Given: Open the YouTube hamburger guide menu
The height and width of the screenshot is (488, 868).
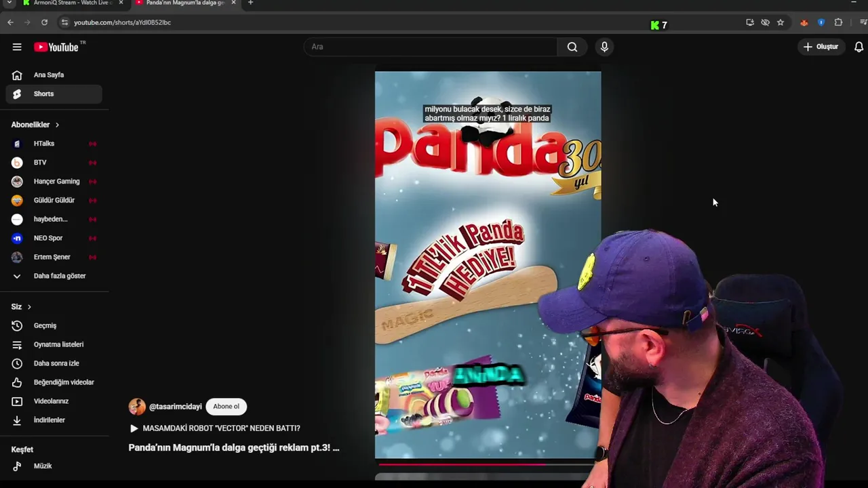Looking at the screenshot, I should tap(17, 47).
